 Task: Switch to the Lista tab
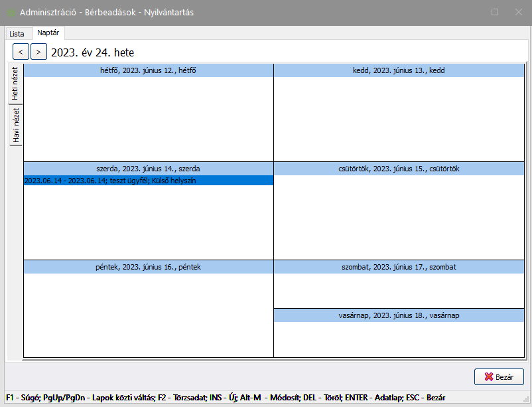(17, 33)
